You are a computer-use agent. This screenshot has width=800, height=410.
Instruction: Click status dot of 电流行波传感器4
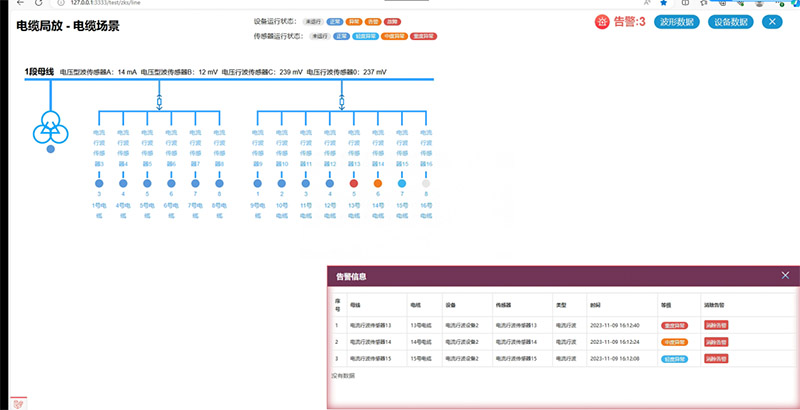[x=123, y=184]
